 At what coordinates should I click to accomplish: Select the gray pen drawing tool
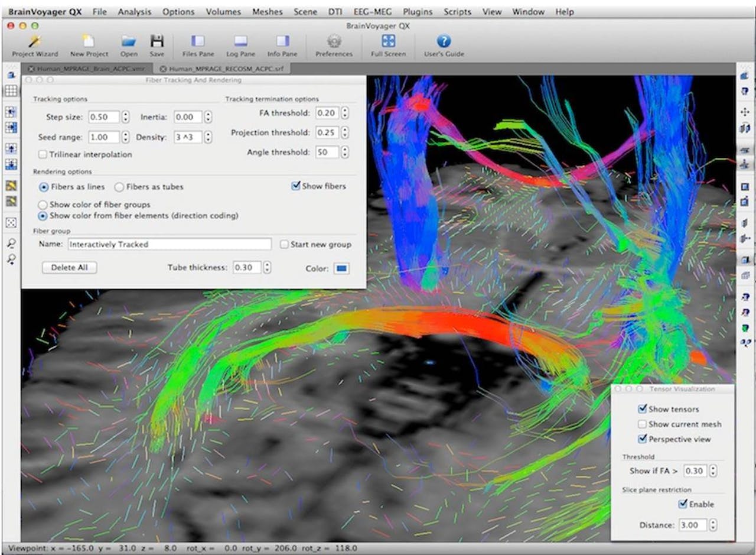pyautogui.click(x=11, y=201)
